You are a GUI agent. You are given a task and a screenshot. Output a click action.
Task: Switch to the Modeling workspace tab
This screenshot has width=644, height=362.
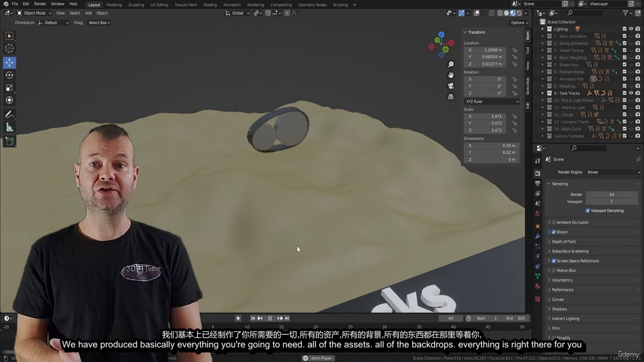(x=114, y=5)
